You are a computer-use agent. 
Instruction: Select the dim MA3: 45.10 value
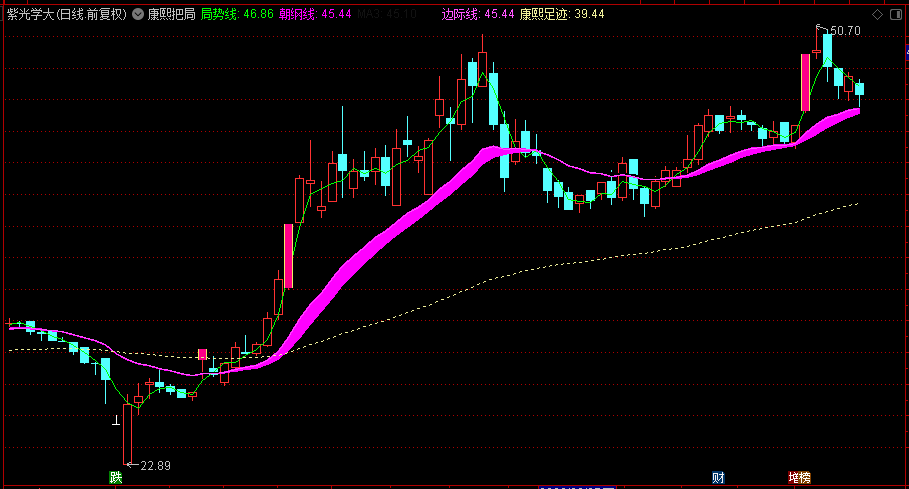tap(387, 14)
